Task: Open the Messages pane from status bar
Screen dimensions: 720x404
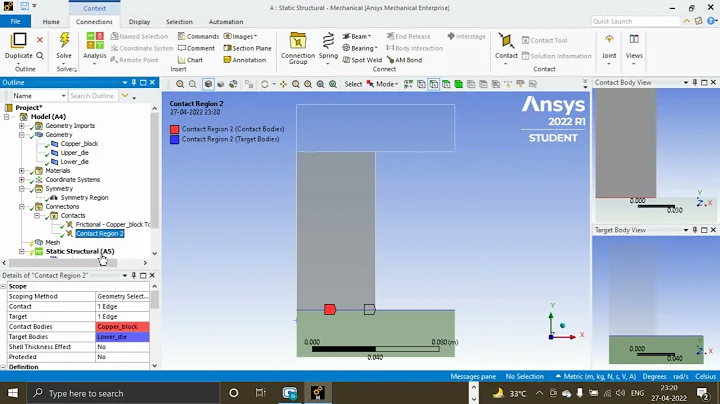Action: [473, 376]
